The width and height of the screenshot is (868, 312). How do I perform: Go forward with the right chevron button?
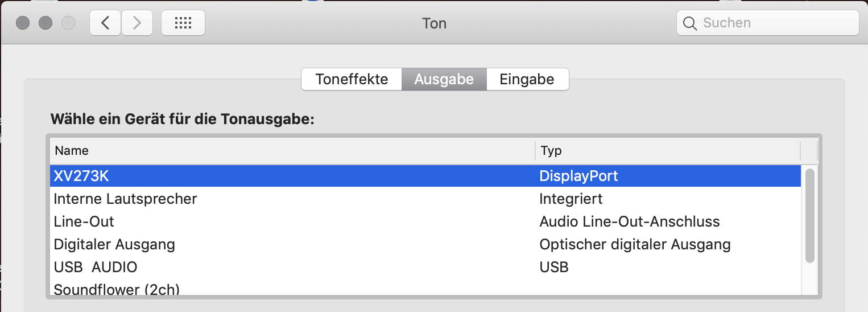[x=137, y=23]
